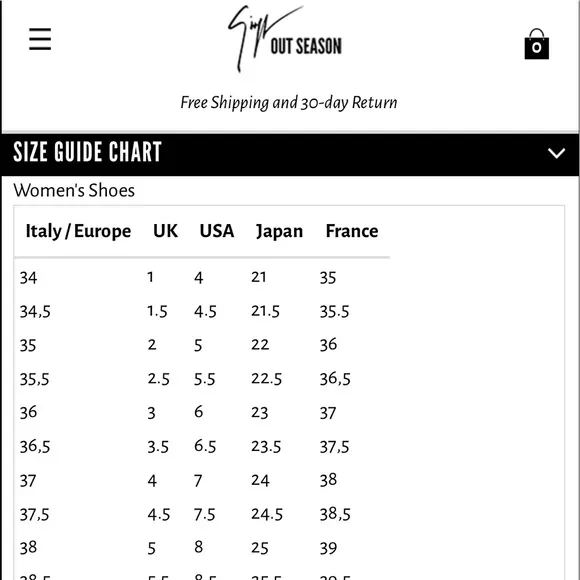Screen dimensions: 580x580
Task: Click Japan size 22.5 value
Action: 266,379
